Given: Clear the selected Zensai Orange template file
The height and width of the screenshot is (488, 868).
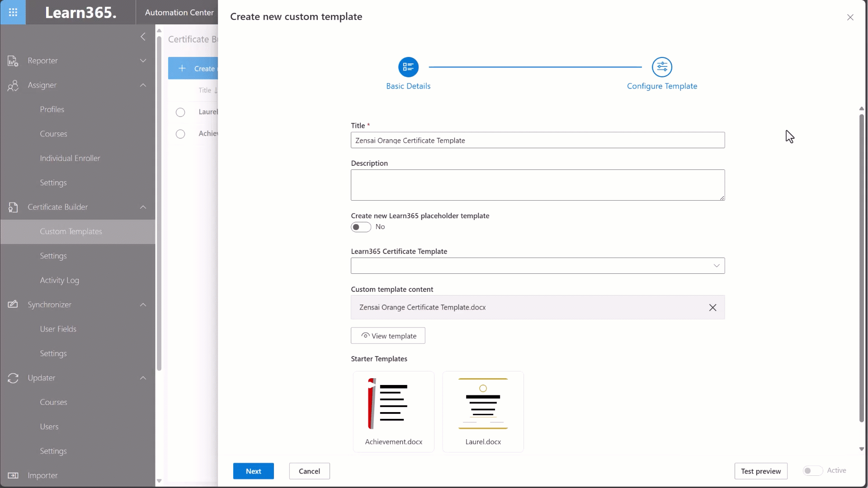Looking at the screenshot, I should click(713, 307).
